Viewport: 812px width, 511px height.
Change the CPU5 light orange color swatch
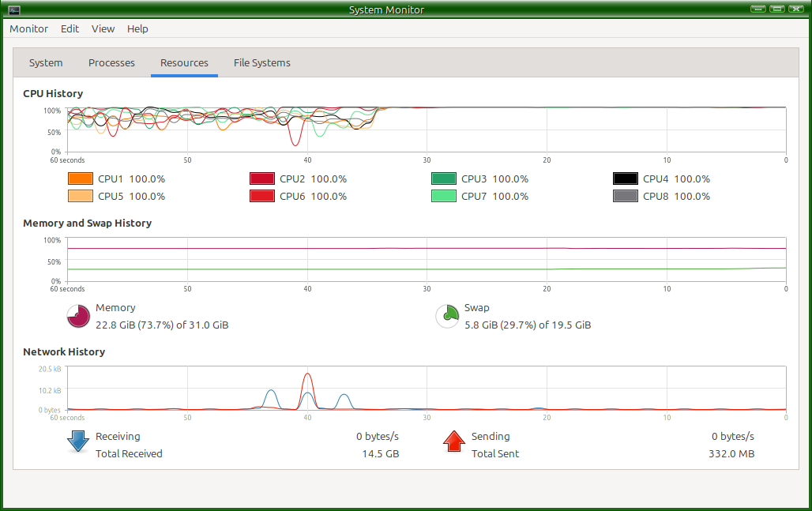pyautogui.click(x=81, y=196)
